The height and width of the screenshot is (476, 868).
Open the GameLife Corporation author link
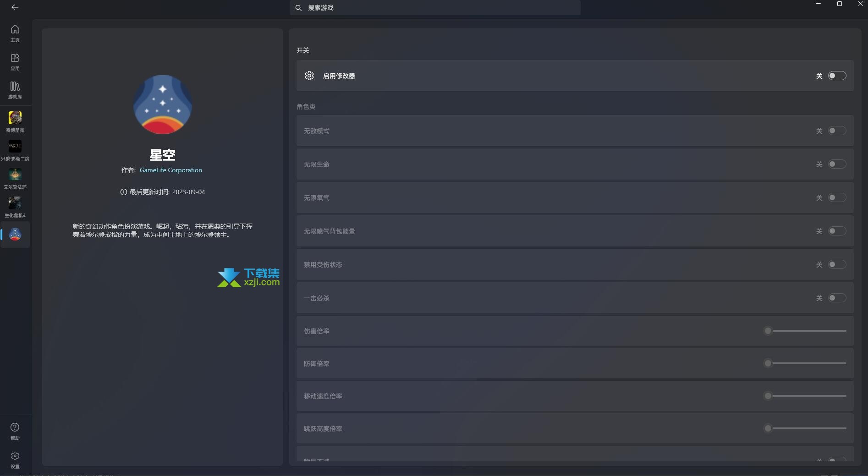170,170
